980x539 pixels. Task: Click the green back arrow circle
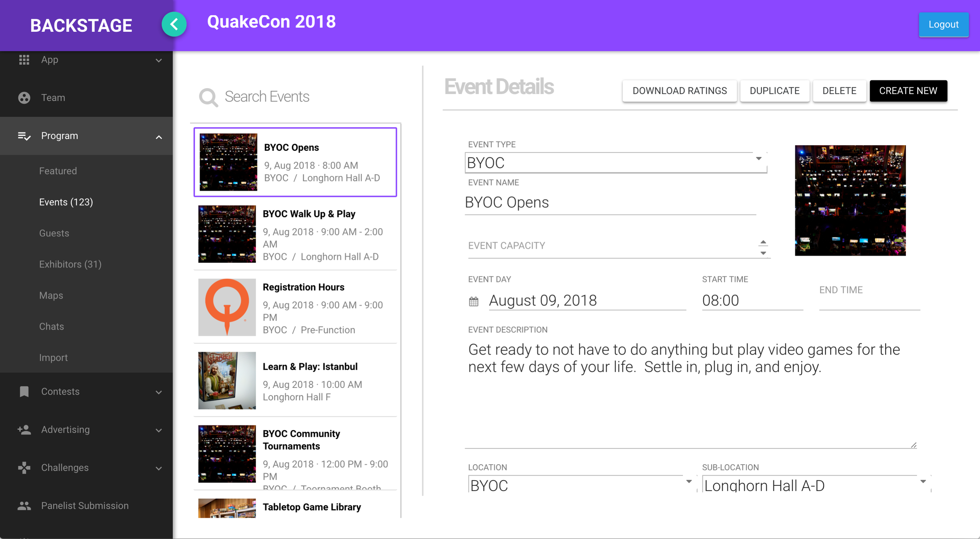pyautogui.click(x=174, y=25)
